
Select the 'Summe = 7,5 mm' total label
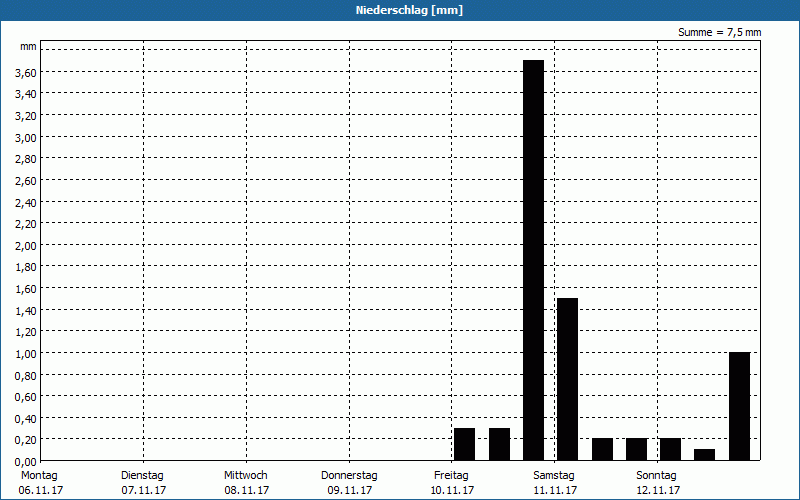(x=719, y=32)
